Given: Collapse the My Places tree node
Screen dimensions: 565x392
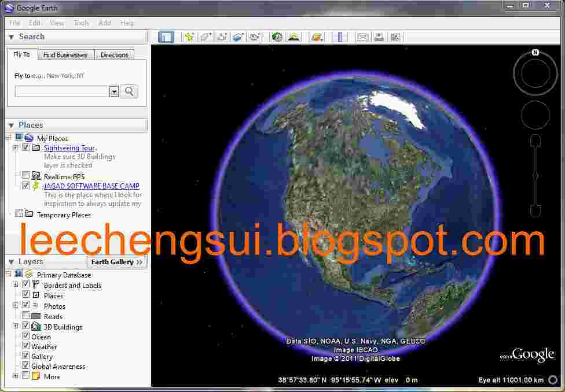Looking at the screenshot, I should click(9, 138).
